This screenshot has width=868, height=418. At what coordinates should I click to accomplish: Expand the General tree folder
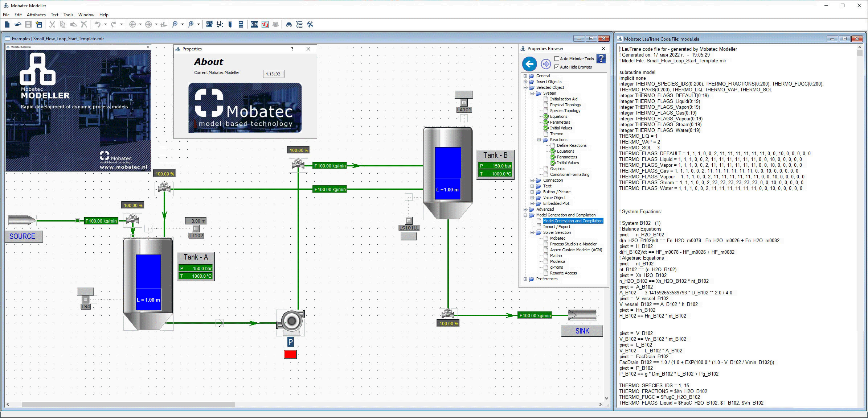525,76
